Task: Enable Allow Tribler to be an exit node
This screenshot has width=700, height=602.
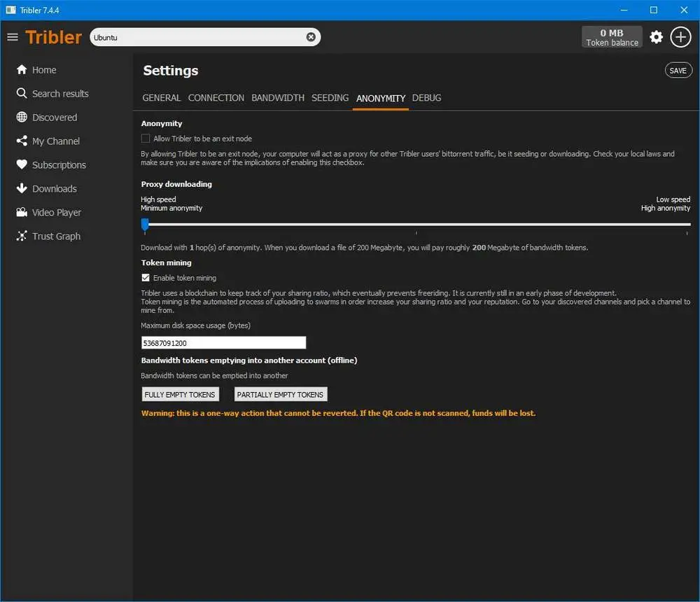Action: (x=146, y=139)
